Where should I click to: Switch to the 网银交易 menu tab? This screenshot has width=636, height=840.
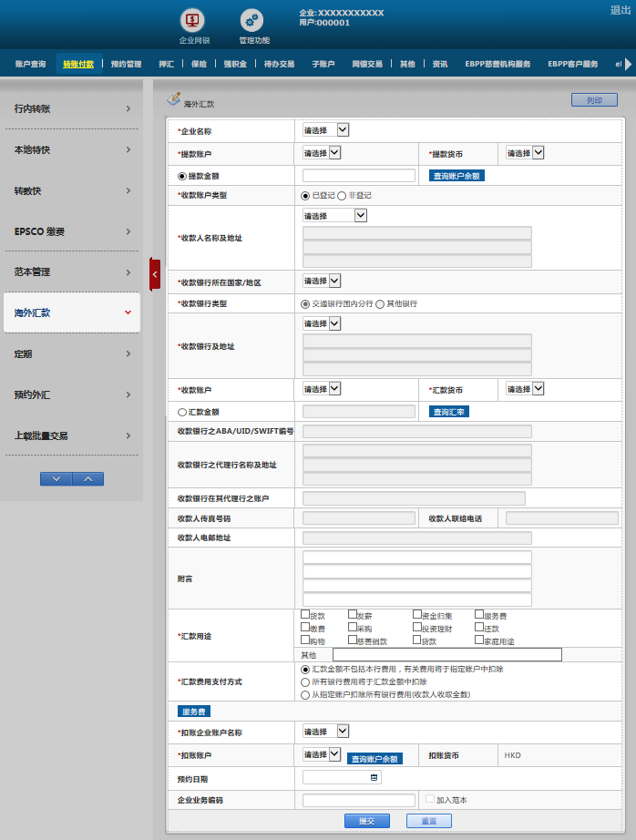[x=367, y=64]
